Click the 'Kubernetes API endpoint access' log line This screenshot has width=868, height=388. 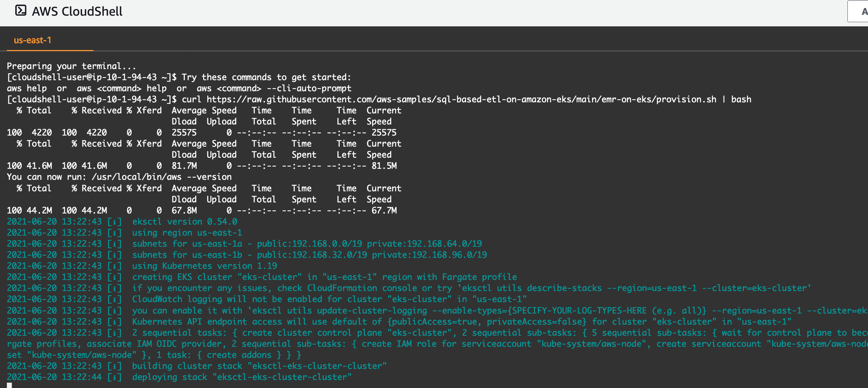(x=399, y=322)
